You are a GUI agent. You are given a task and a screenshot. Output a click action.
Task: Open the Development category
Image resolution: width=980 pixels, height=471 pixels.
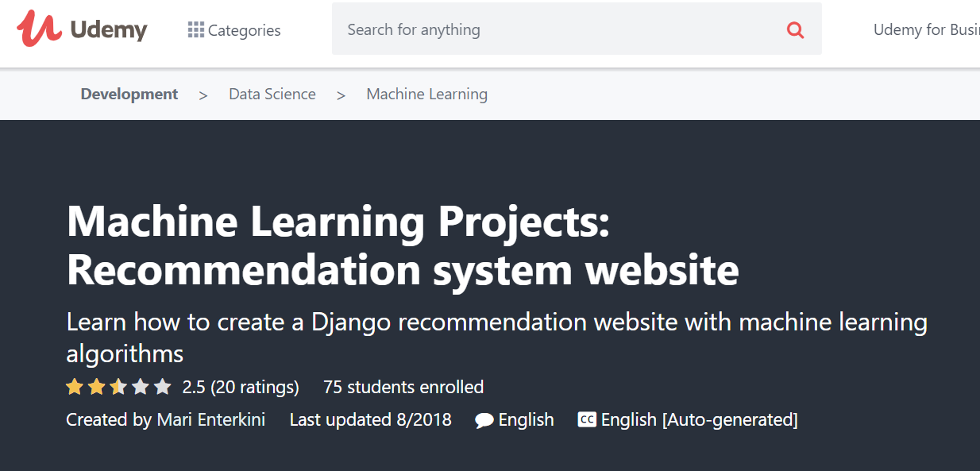point(129,94)
